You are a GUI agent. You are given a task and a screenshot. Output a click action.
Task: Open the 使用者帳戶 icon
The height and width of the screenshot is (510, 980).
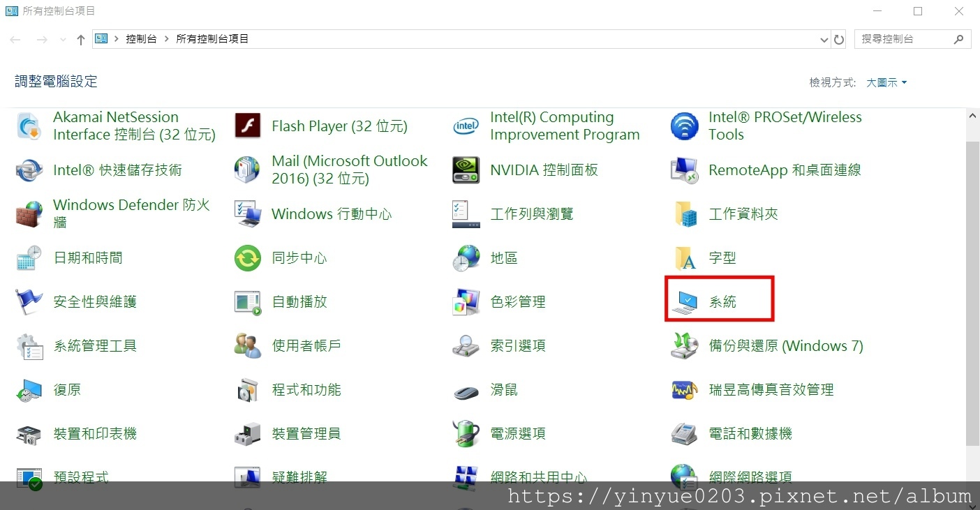tap(248, 346)
